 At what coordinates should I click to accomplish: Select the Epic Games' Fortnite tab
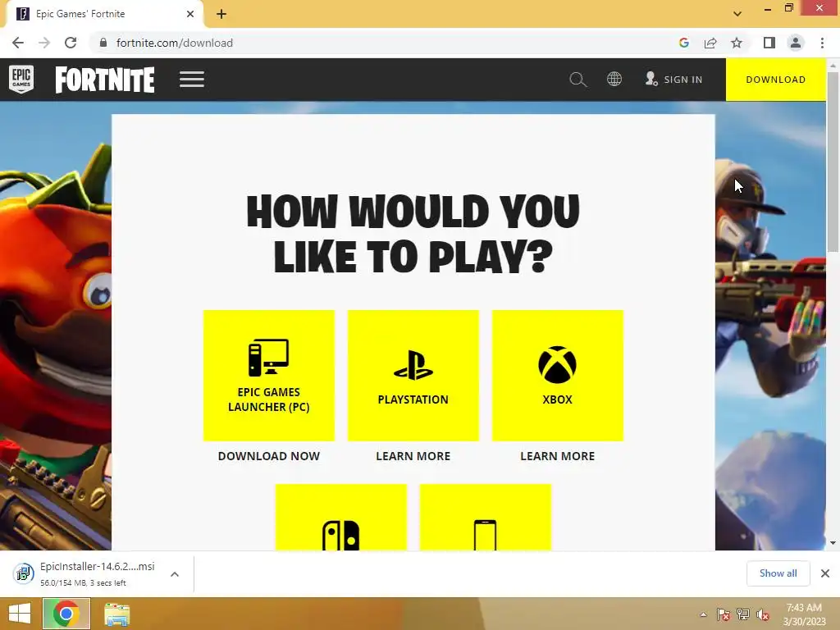[x=104, y=14]
